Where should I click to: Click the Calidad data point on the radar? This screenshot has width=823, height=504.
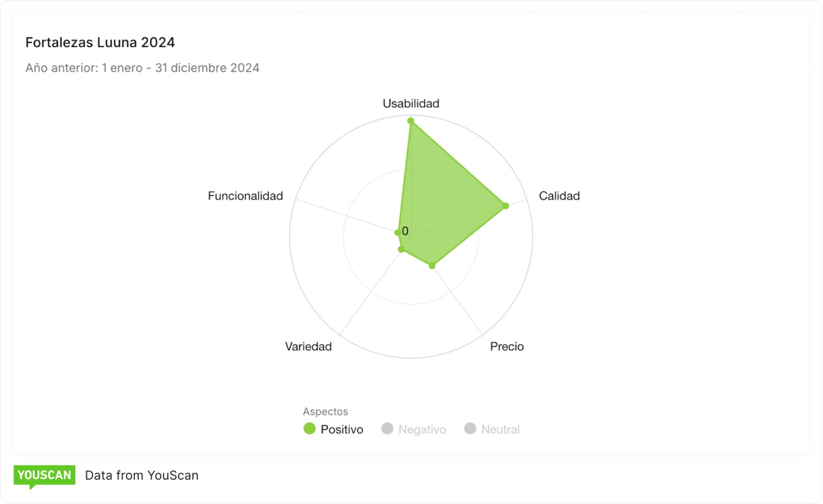tap(505, 206)
